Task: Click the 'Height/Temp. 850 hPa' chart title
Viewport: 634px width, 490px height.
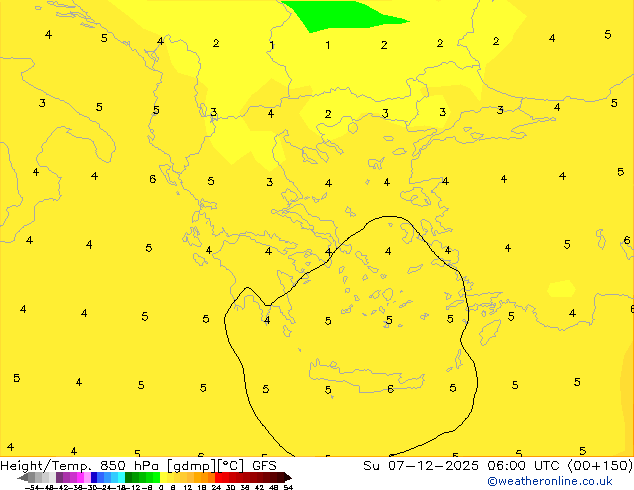Action: pos(79,465)
